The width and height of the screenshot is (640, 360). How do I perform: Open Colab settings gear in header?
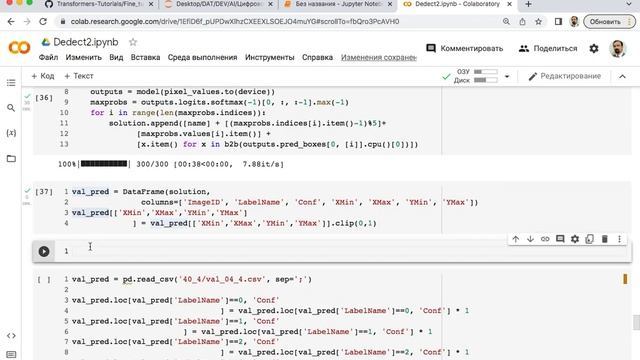(x=594, y=49)
